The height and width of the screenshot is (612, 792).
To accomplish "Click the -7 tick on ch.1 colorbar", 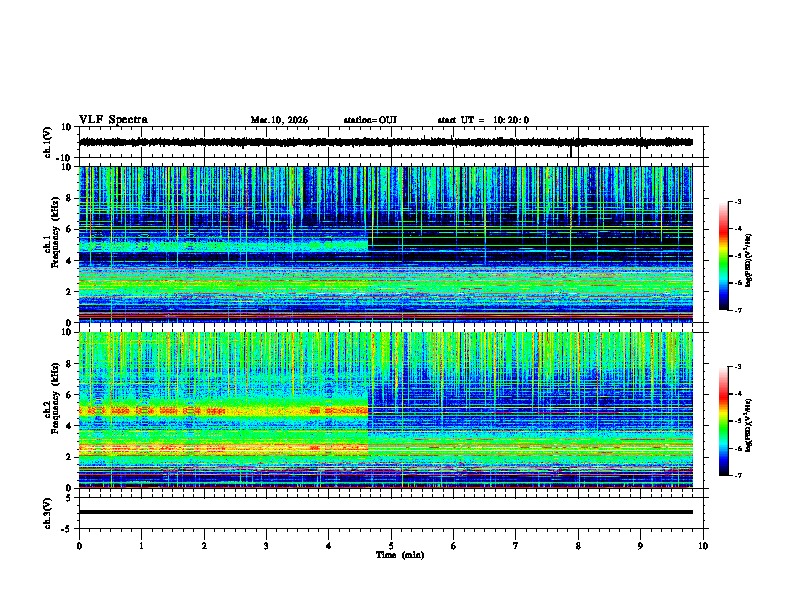I will click(737, 310).
